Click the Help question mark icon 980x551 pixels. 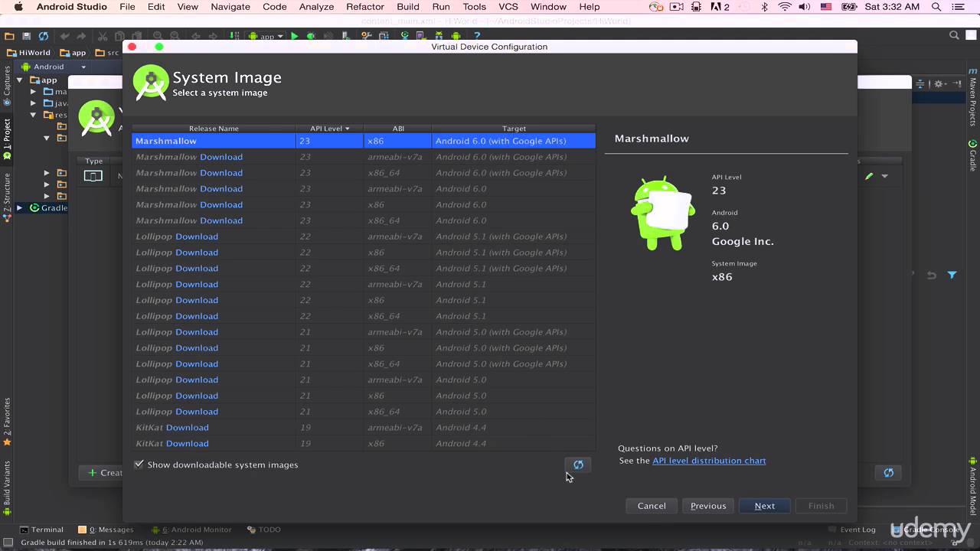(478, 36)
